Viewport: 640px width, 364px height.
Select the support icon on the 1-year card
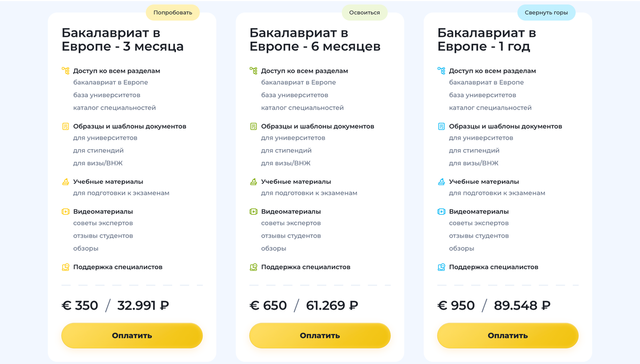pyautogui.click(x=441, y=266)
